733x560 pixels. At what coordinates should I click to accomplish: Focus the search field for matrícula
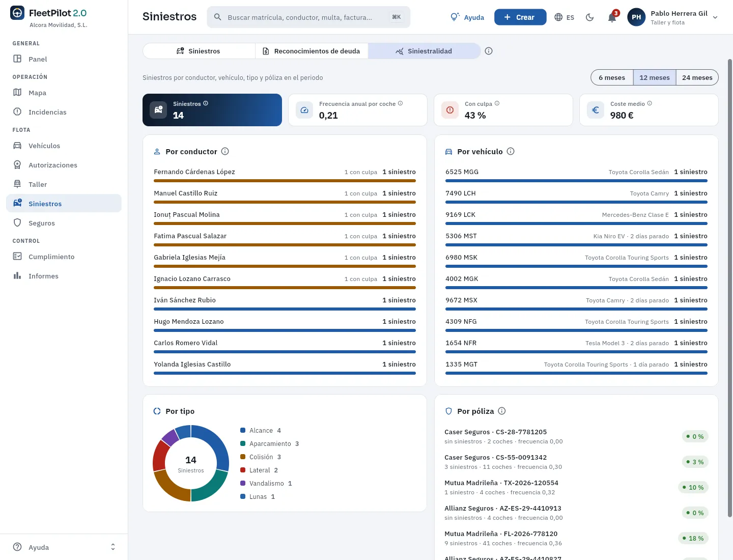[308, 17]
